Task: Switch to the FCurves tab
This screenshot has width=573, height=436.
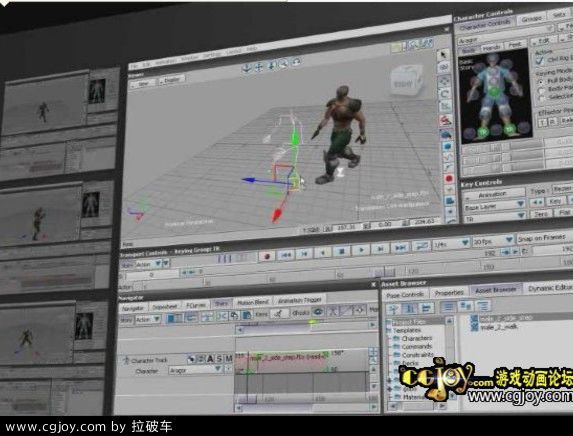Action: coord(196,305)
